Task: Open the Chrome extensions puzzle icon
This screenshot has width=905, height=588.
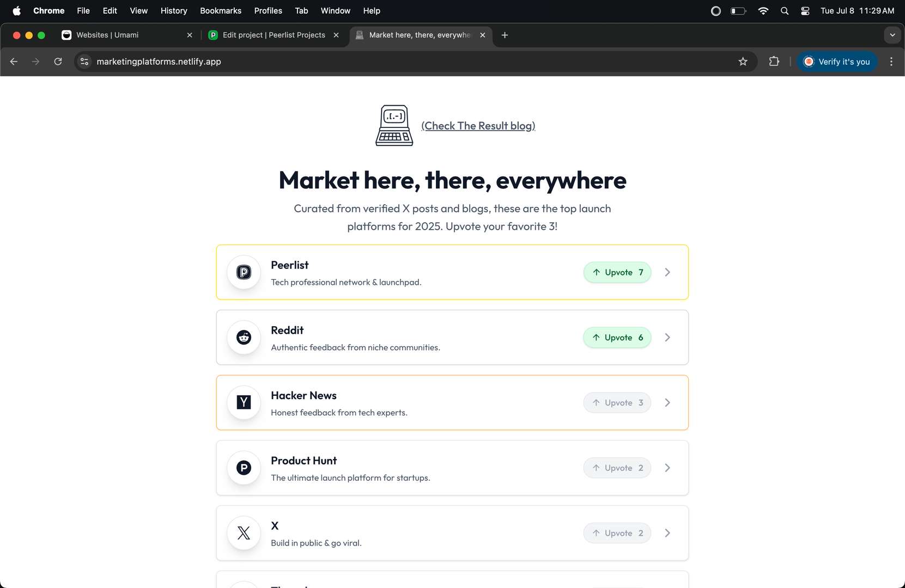Action: (x=774, y=62)
